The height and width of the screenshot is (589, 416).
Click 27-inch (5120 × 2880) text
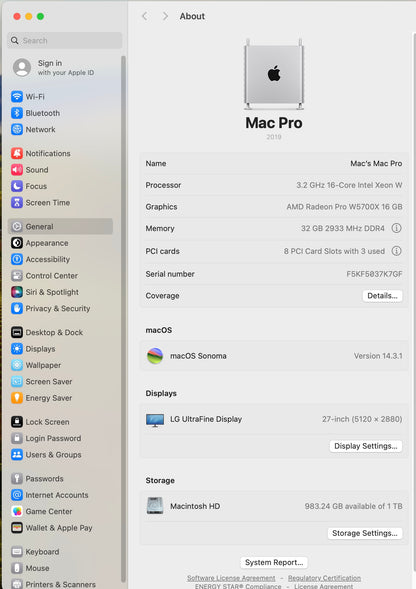362,419
